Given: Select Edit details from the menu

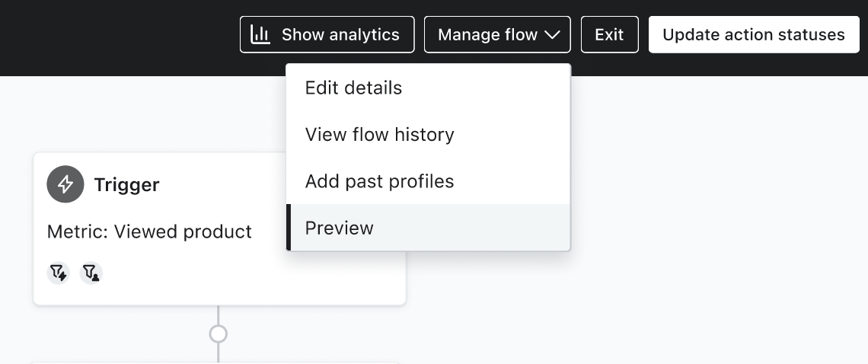Looking at the screenshot, I should [x=353, y=88].
